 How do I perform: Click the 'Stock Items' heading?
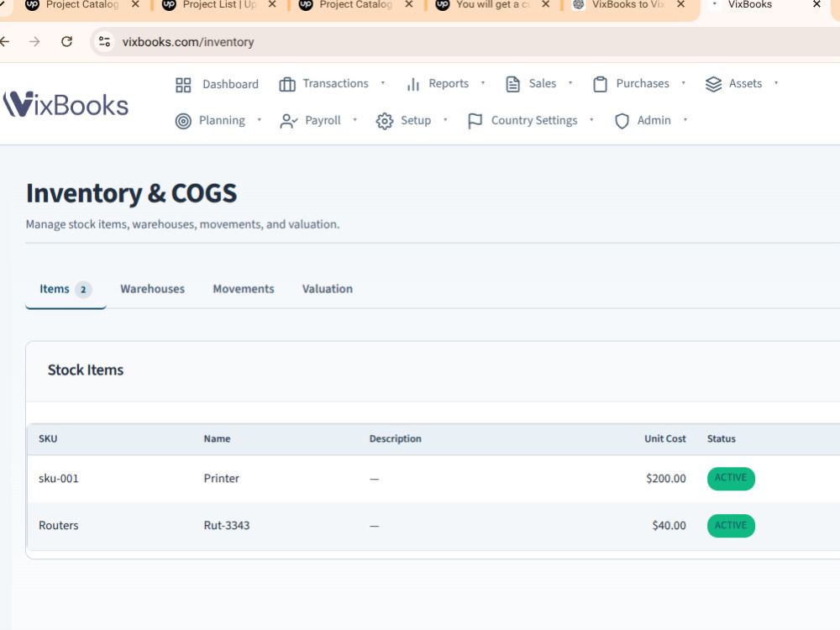click(x=86, y=370)
